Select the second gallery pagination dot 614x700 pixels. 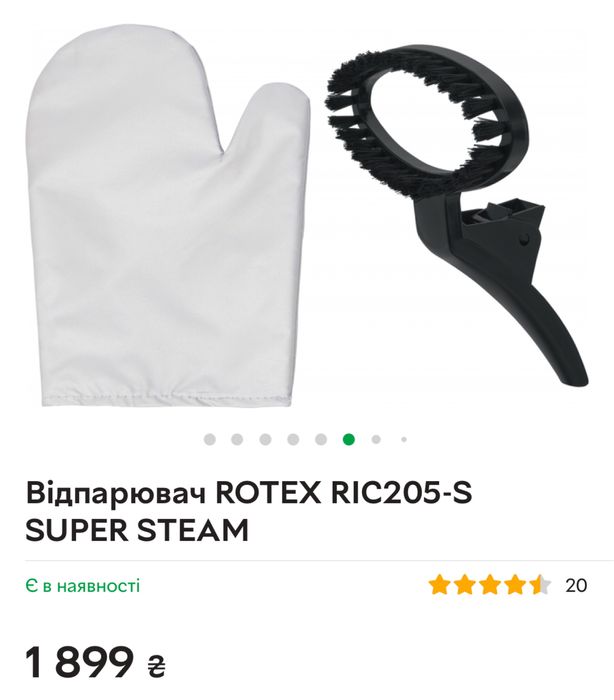coord(237,439)
